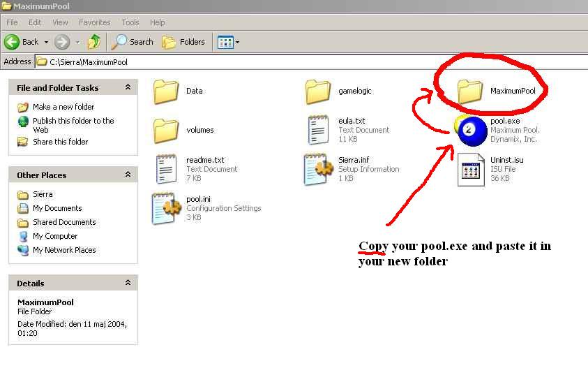Open the Edit menu

pyautogui.click(x=35, y=22)
